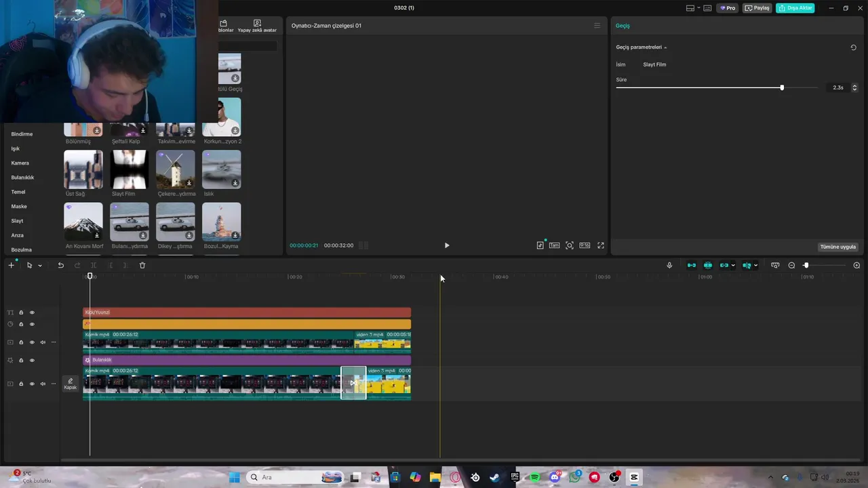
Task: Toggle preview axis icon
Action: tap(747, 265)
